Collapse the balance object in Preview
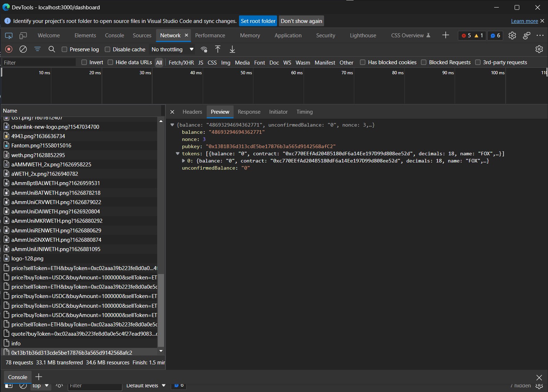Screen dimensions: 548x392 pos(173,125)
